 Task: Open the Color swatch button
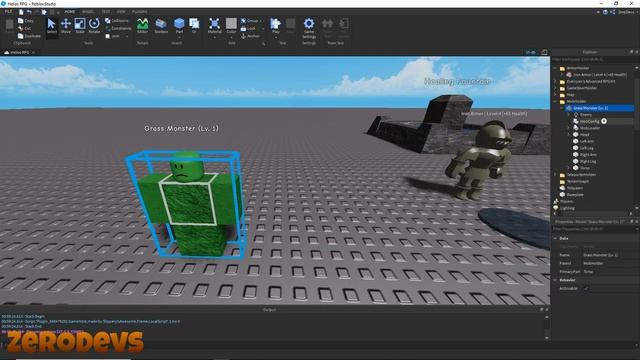(x=231, y=25)
